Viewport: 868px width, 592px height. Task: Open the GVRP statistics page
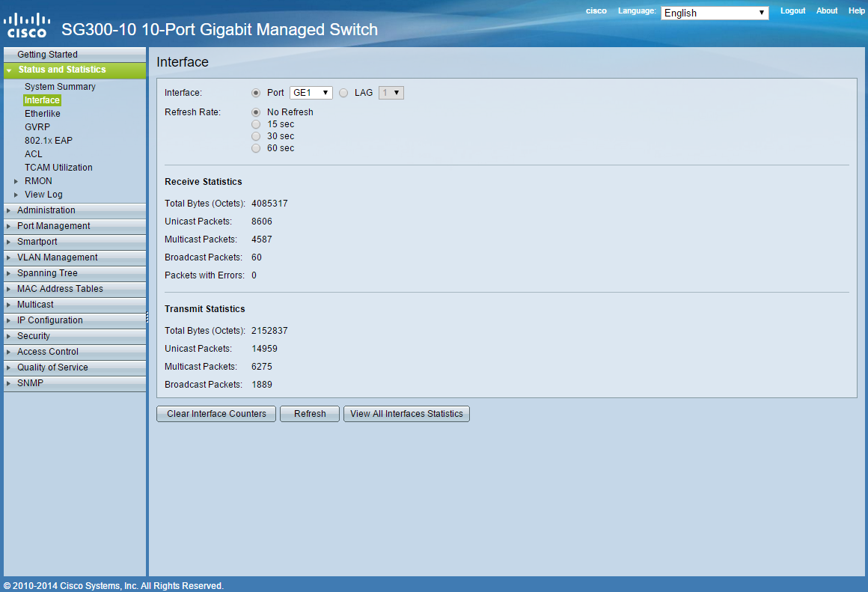click(37, 127)
